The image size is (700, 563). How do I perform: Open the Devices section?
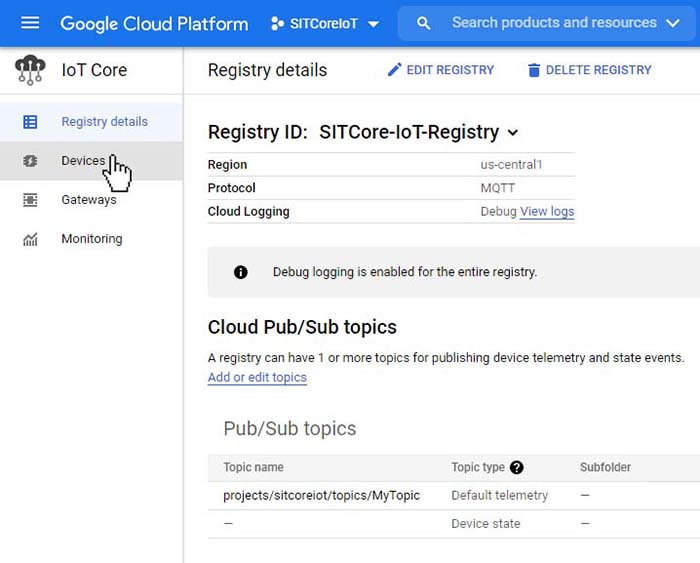click(x=92, y=161)
